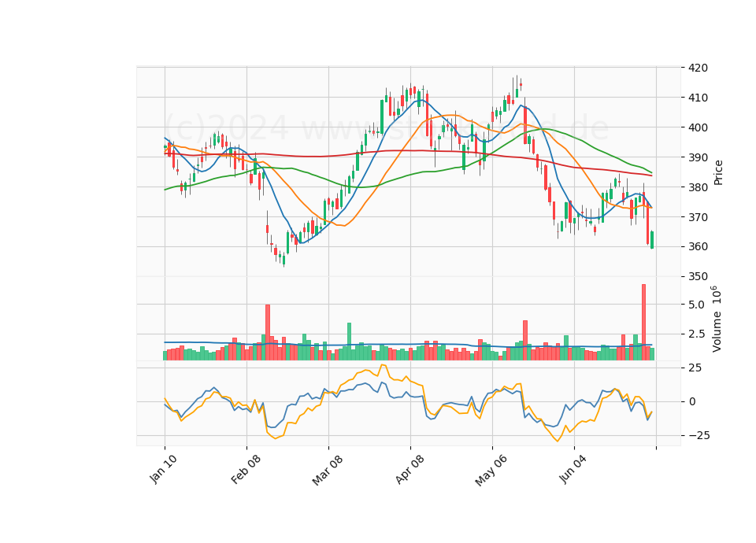The width and height of the screenshot is (756, 543).
Task: Click the 0 oscillator axis label
Action: click(x=692, y=402)
